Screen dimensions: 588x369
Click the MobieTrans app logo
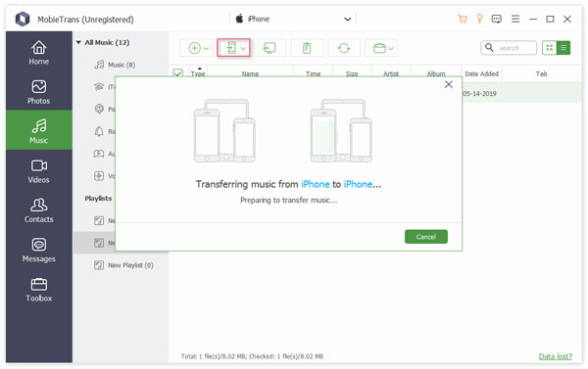coord(23,19)
